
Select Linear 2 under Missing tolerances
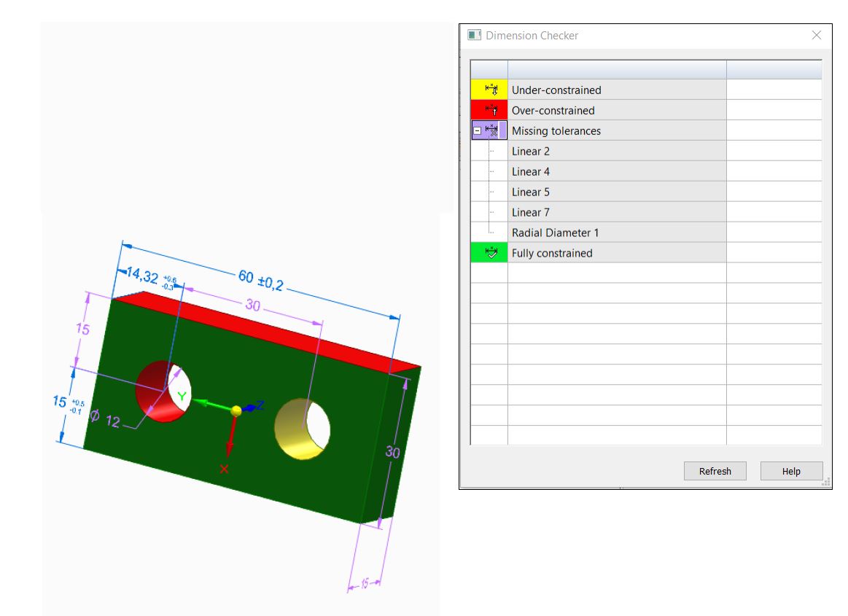pyautogui.click(x=530, y=151)
